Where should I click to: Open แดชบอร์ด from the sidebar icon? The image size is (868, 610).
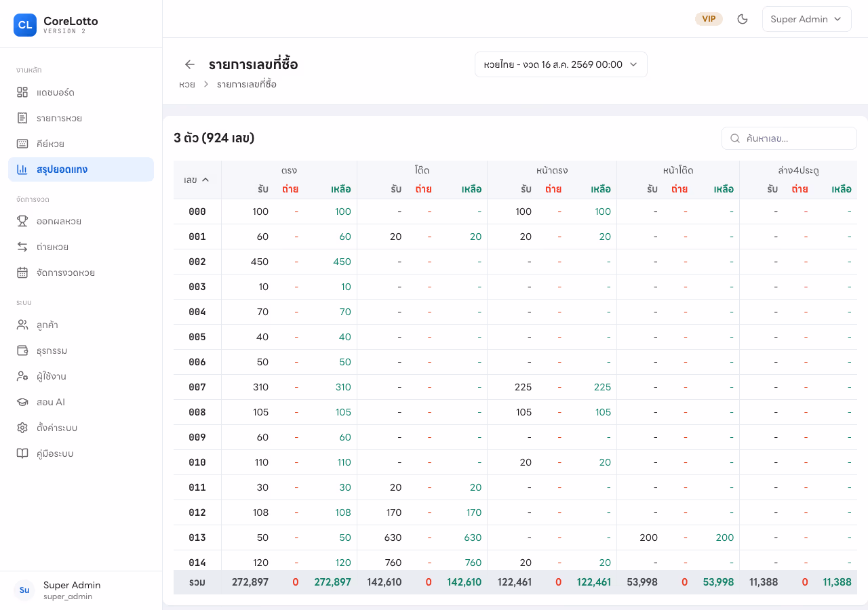(x=22, y=92)
